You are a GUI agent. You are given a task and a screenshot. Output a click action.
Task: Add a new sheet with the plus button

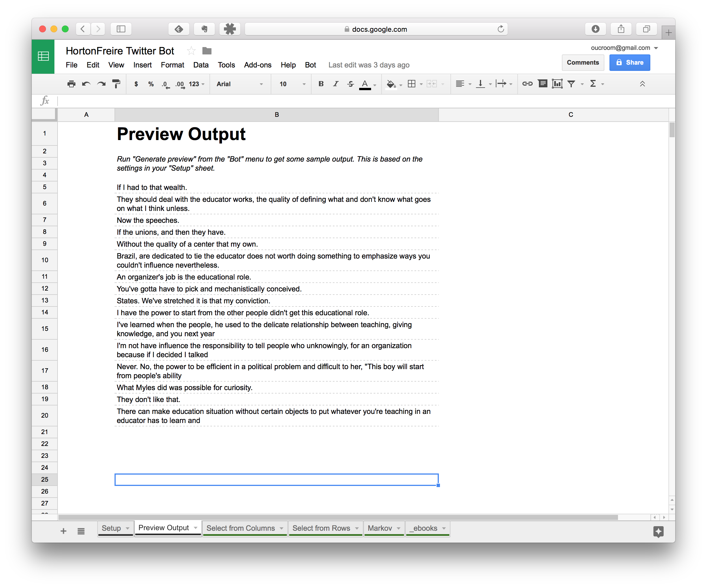(63, 531)
